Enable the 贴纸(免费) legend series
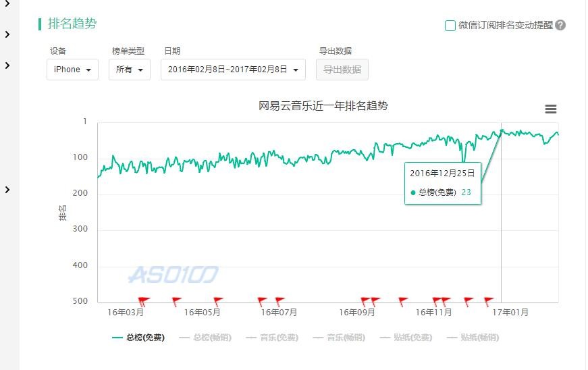588x370 pixels. 406,338
